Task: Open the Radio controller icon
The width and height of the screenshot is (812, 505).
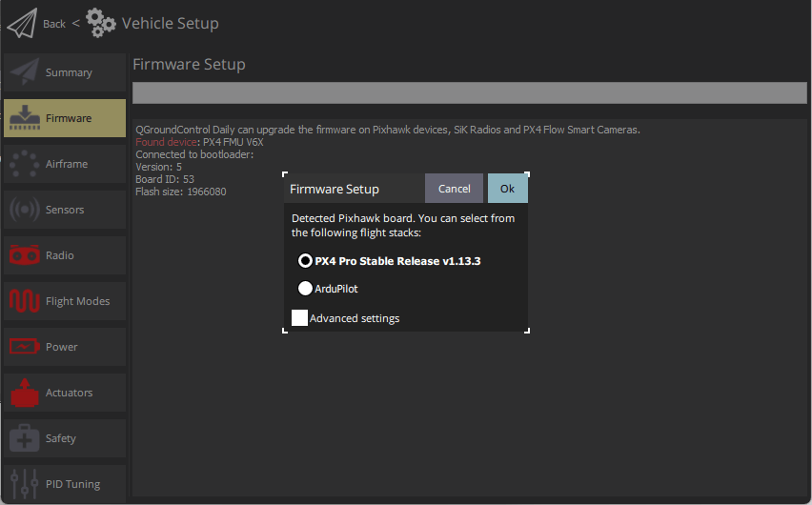Action: coord(24,255)
